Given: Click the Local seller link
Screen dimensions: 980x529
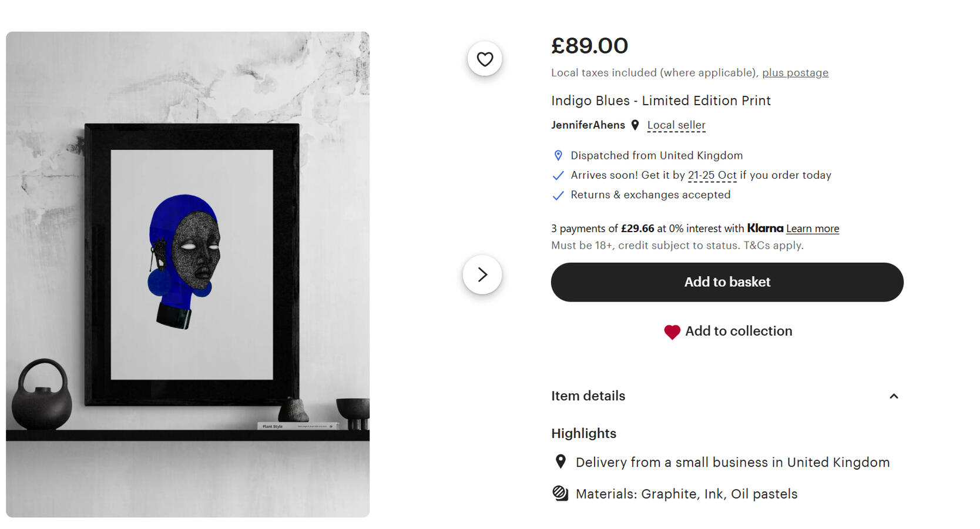Looking at the screenshot, I should tap(676, 125).
